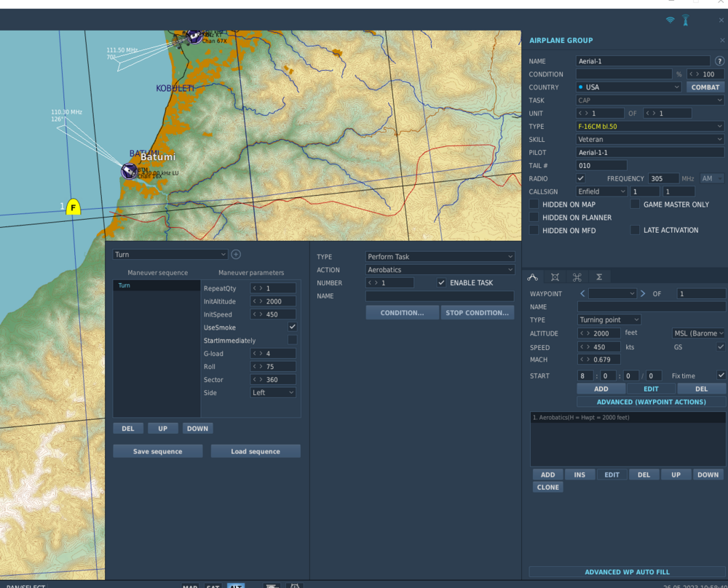Image resolution: width=728 pixels, height=588 pixels.
Task: Open help with the question mark icon
Action: click(x=720, y=61)
